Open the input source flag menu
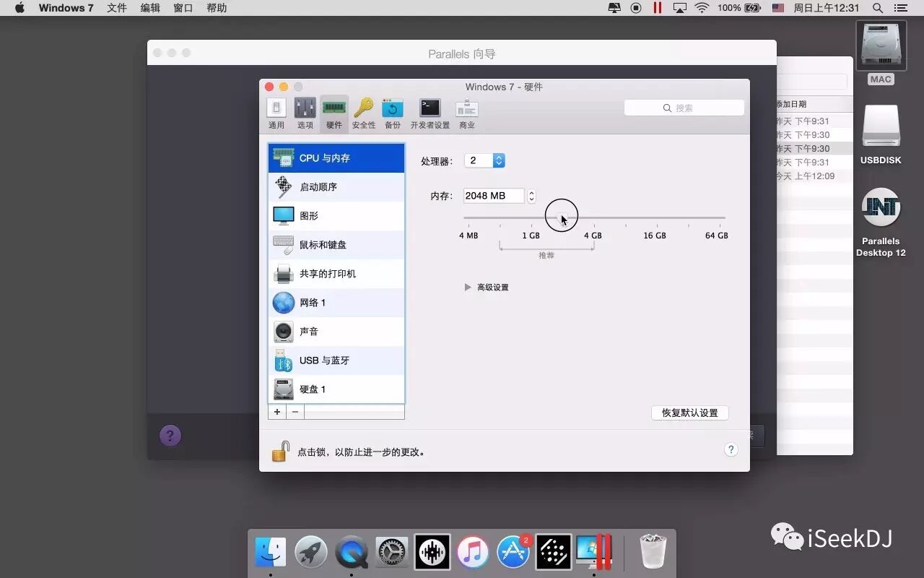The width and height of the screenshot is (924, 578). coord(778,8)
